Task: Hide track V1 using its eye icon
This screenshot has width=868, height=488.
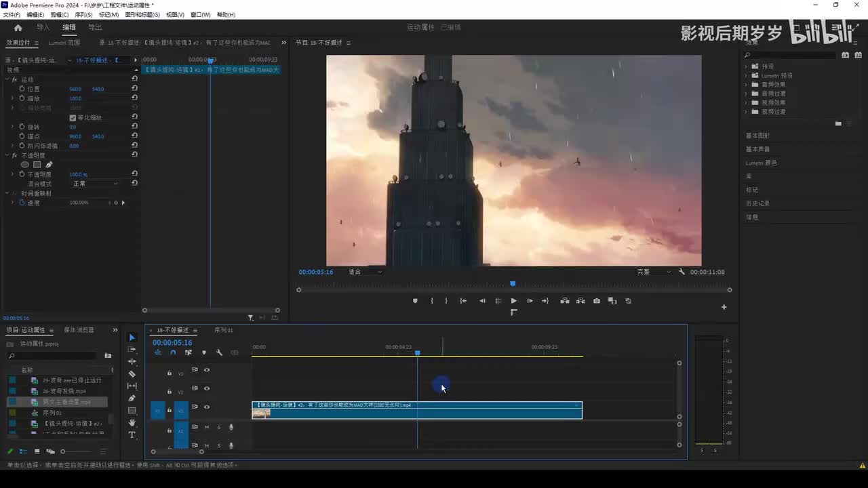Action: [207, 407]
